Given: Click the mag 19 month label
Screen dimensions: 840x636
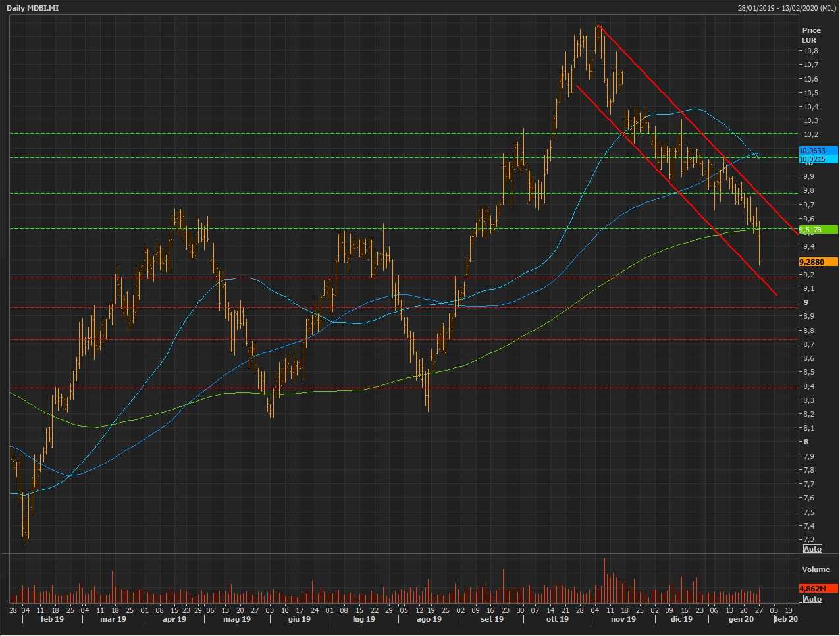Looking at the screenshot, I should coord(237,619).
